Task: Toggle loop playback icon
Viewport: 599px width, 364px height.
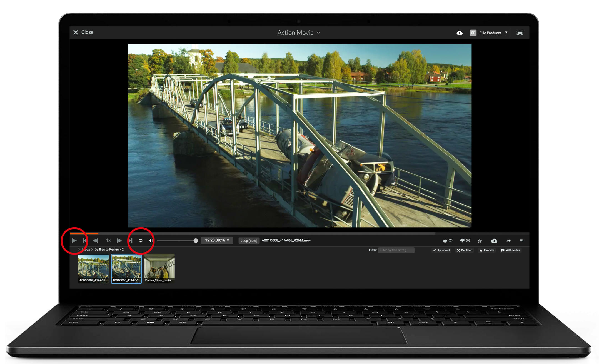Action: coord(140,241)
